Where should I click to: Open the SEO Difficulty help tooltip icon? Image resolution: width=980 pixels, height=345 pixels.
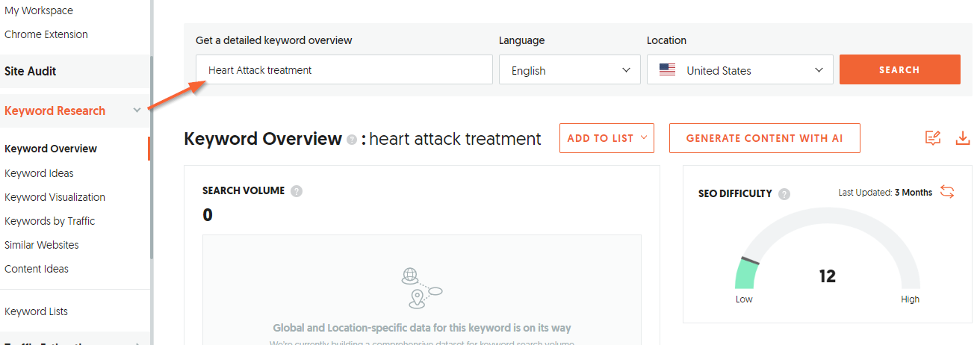tap(784, 194)
